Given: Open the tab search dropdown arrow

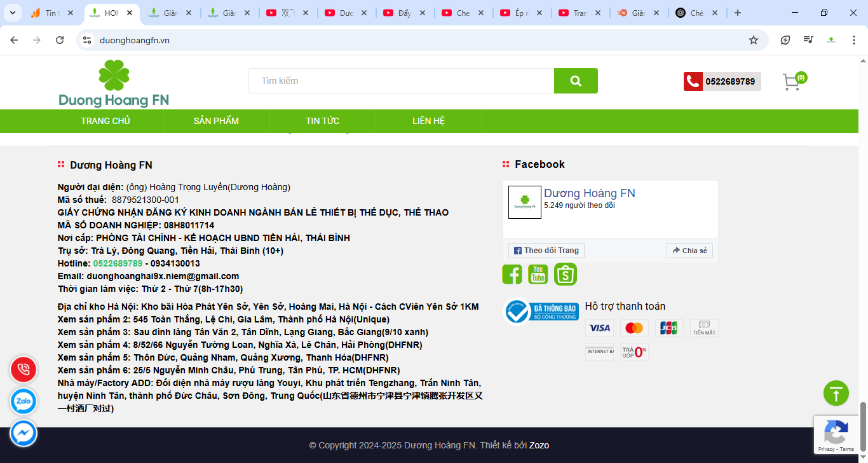Looking at the screenshot, I should pos(13,13).
